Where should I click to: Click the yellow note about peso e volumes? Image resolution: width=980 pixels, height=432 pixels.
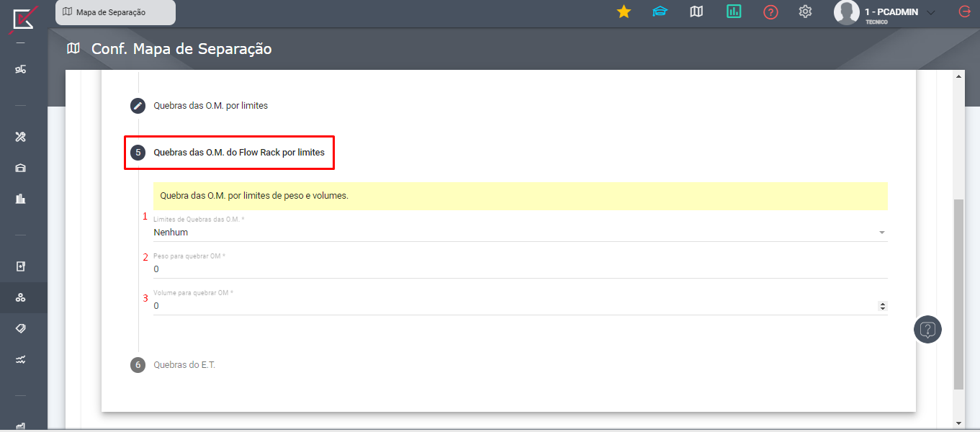pos(520,196)
